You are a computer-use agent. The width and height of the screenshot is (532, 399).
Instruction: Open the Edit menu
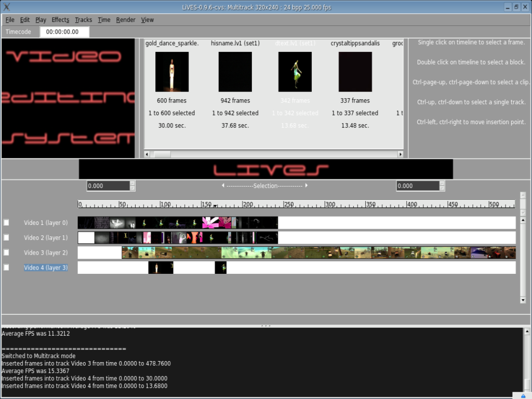click(x=25, y=20)
